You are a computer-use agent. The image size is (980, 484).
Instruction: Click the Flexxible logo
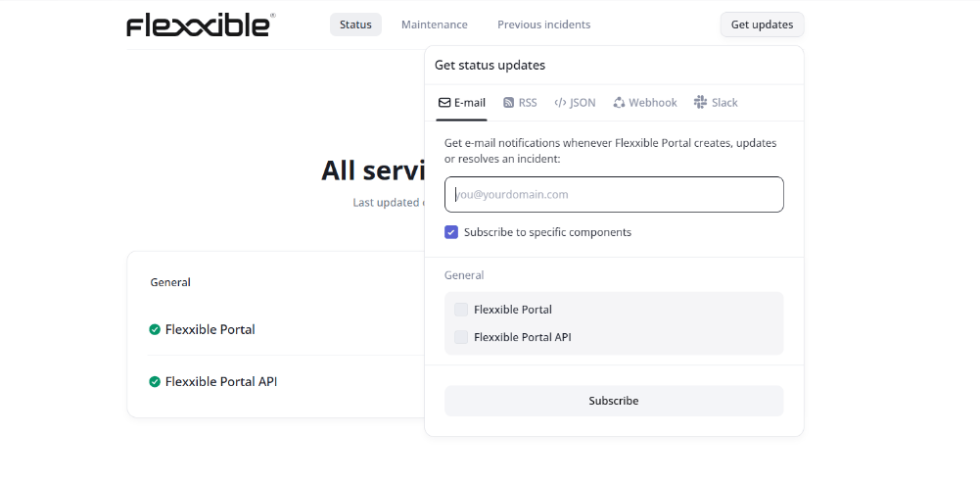pyautogui.click(x=201, y=24)
